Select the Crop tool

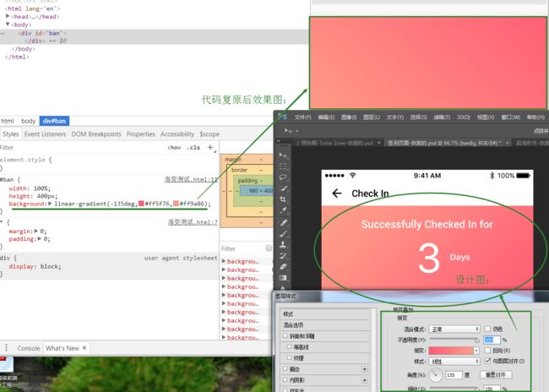click(283, 199)
